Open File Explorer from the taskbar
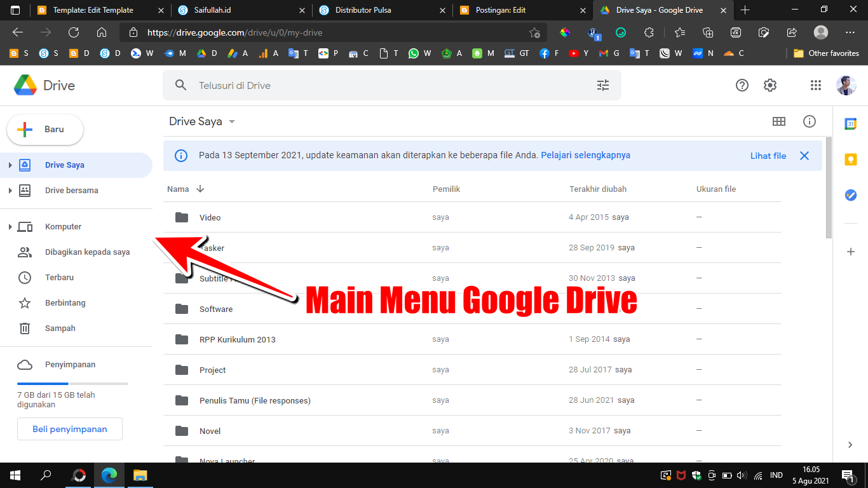The height and width of the screenshot is (488, 868). pos(140,475)
